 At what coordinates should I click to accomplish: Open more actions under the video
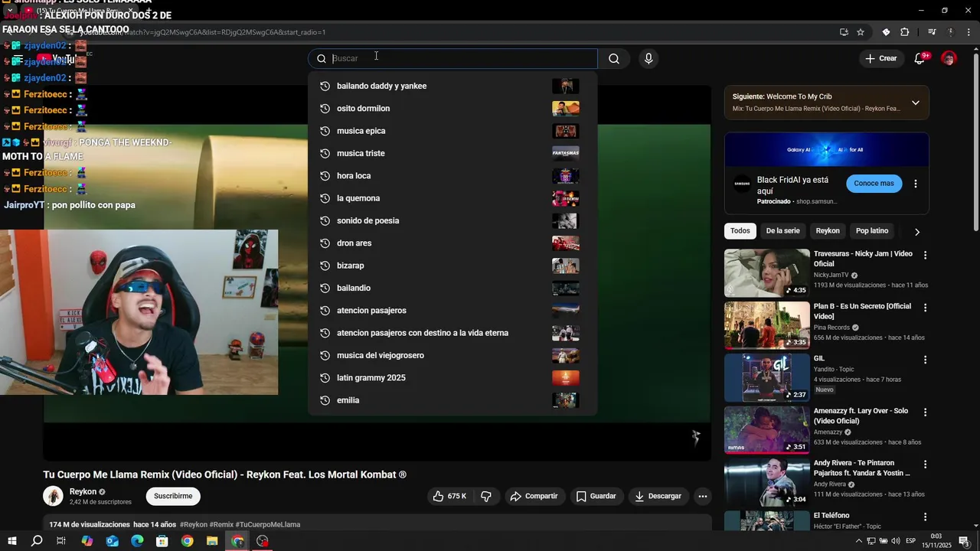(x=702, y=496)
